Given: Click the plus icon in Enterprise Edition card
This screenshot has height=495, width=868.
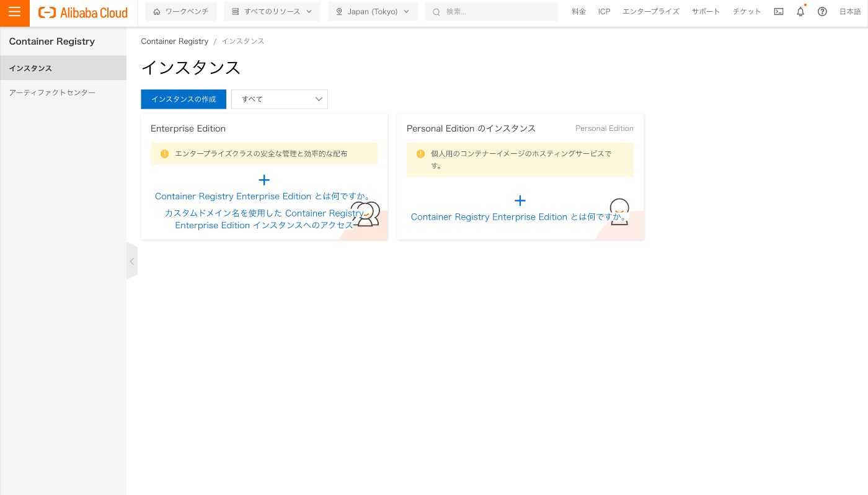Looking at the screenshot, I should click(264, 180).
